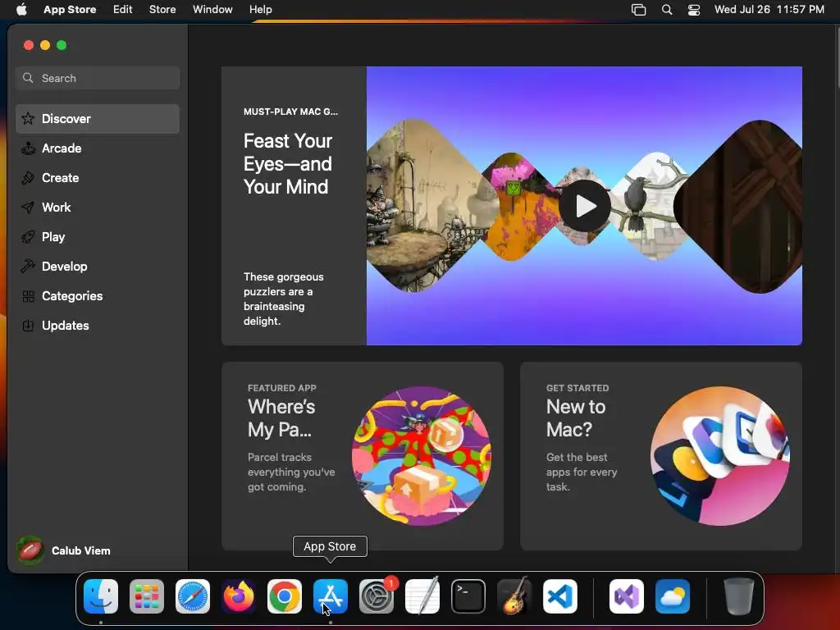This screenshot has width=840, height=630.
Task: Open Calub Viem account profile
Action: tap(64, 550)
